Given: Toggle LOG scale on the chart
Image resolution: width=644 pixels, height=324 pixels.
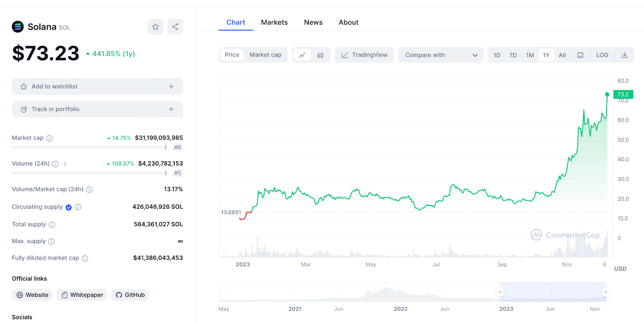Looking at the screenshot, I should (x=603, y=55).
